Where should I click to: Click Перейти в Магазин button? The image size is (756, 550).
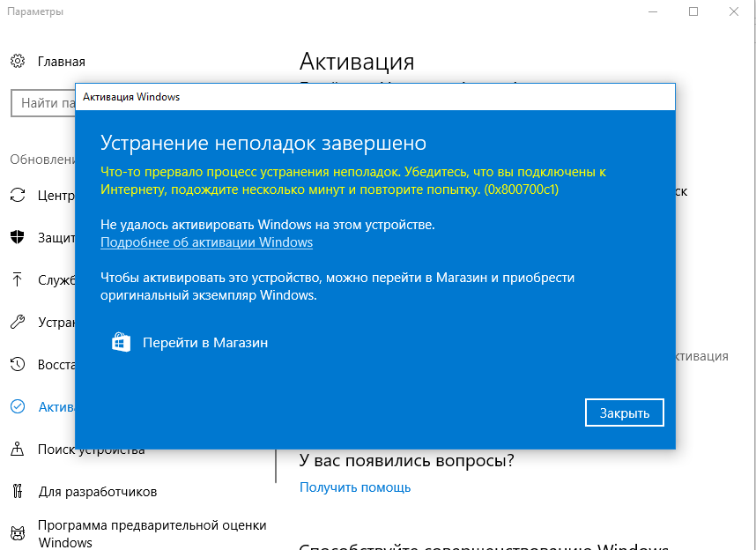click(x=189, y=343)
